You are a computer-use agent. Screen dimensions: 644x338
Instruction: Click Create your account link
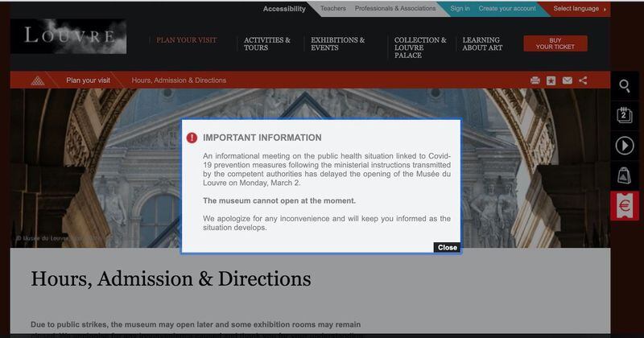(x=507, y=8)
